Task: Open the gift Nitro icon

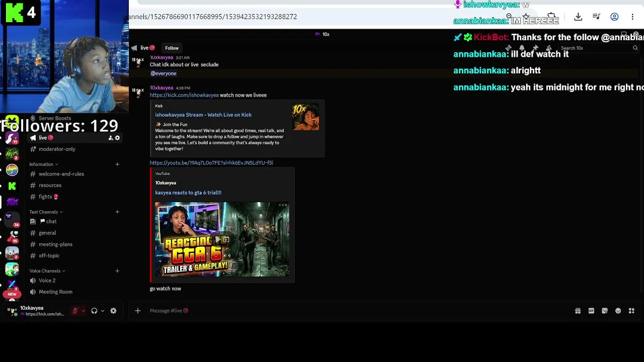Action: point(578,311)
